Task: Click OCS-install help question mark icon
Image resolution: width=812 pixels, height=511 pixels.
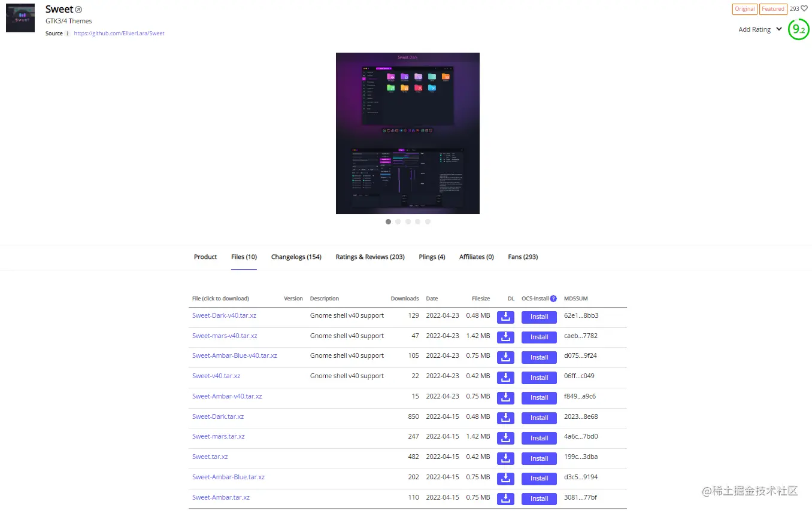Action: pos(553,299)
